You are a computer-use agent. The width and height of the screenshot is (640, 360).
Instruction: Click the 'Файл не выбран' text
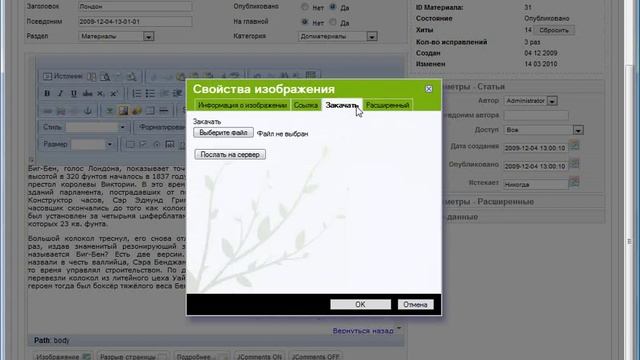[282, 134]
